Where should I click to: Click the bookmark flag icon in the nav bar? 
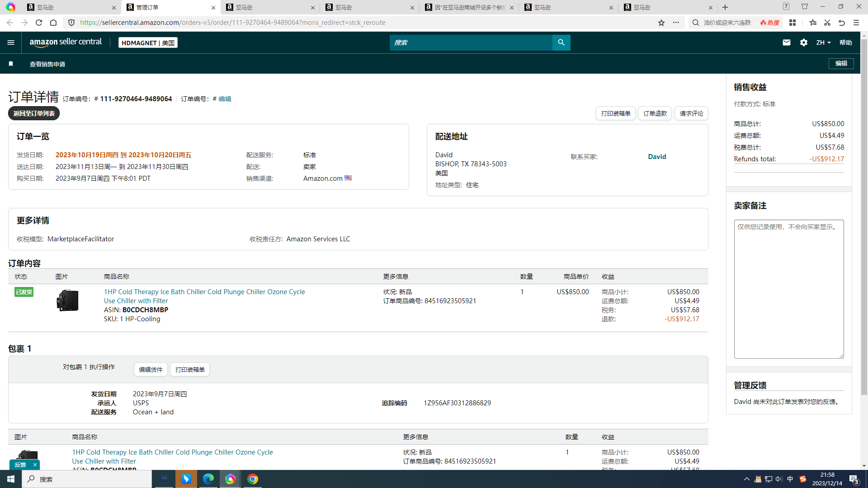pos(11,64)
